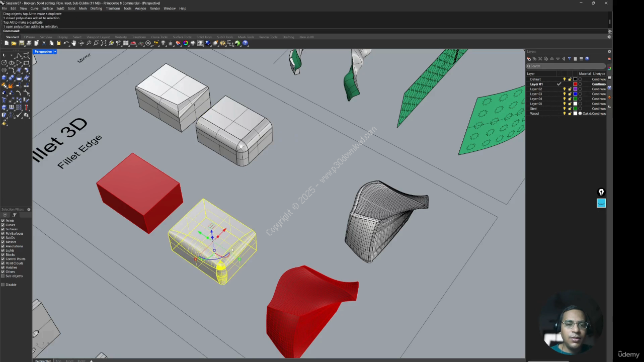Enable the Sub-objects selection filter
This screenshot has height=362, width=644.
3,276
